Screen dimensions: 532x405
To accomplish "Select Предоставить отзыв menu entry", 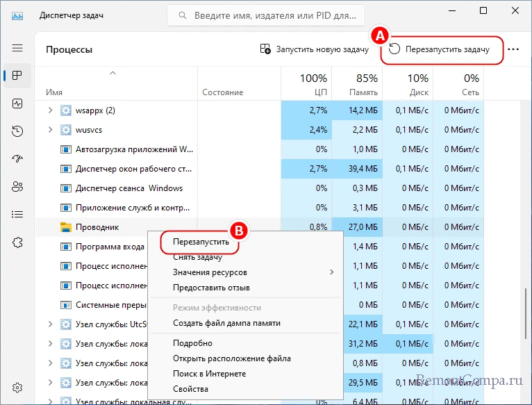I will tap(246, 288).
